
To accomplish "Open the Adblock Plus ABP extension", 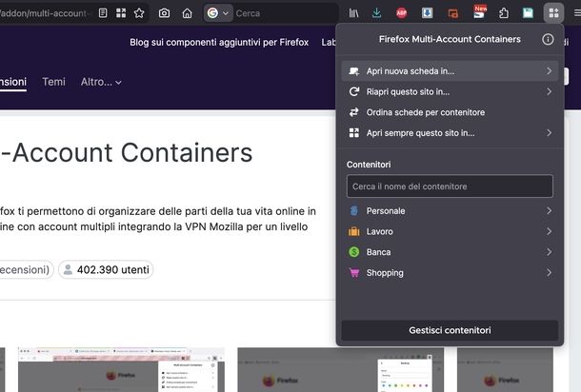I will tap(401, 13).
